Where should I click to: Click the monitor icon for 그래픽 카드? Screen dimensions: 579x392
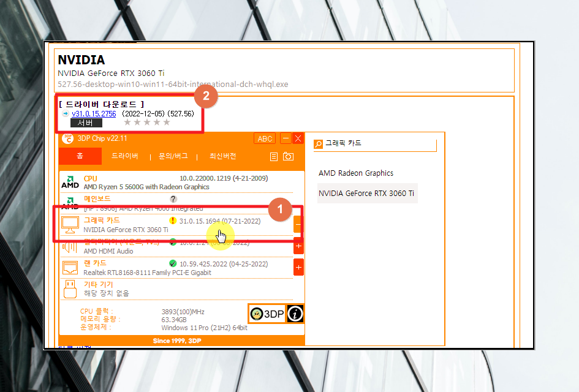(70, 225)
